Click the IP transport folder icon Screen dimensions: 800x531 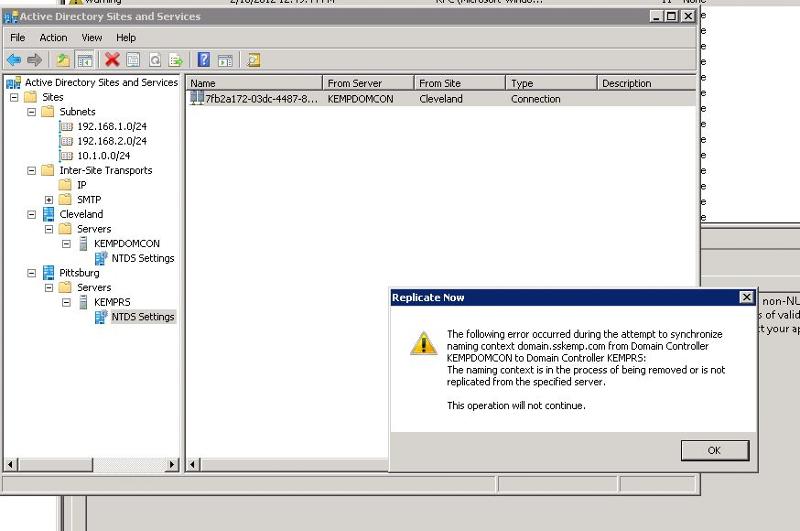coord(65,185)
